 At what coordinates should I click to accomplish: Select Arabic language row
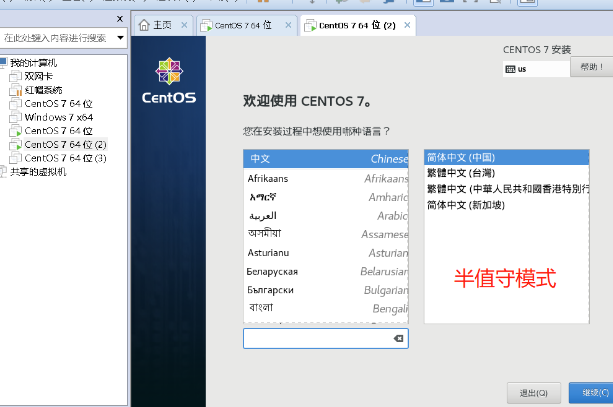coord(326,216)
